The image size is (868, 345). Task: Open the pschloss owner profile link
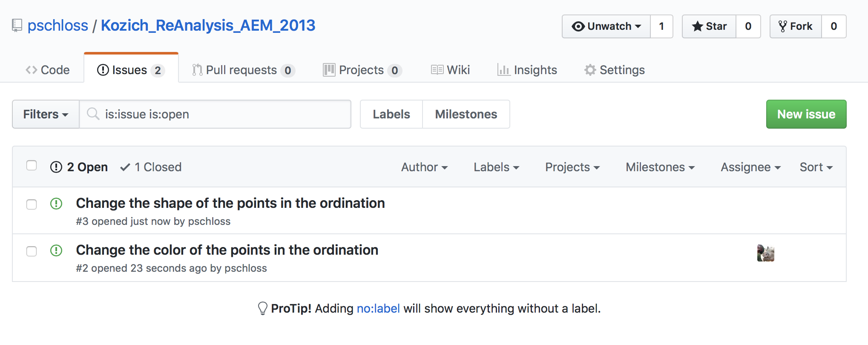coord(58,26)
